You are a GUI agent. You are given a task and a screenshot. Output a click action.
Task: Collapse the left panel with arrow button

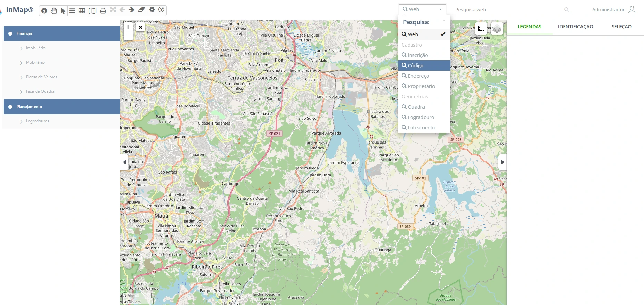pos(124,162)
